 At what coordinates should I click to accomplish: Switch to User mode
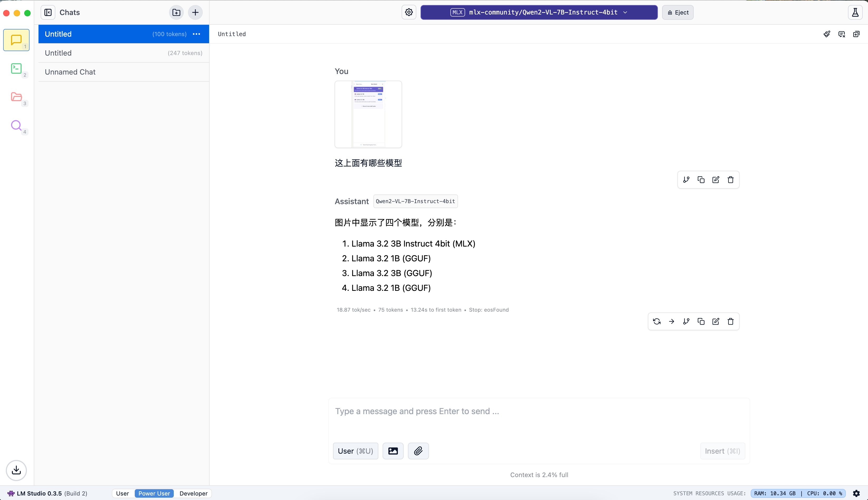122,493
